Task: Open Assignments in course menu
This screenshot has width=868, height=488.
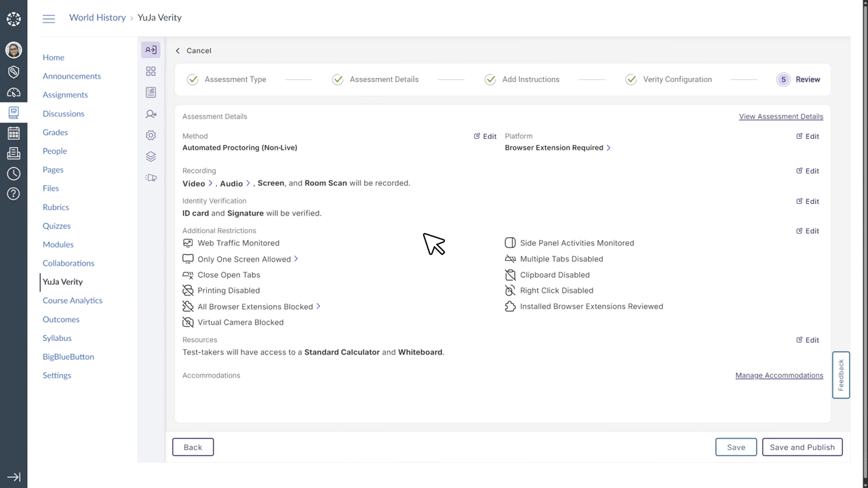Action: point(65,95)
